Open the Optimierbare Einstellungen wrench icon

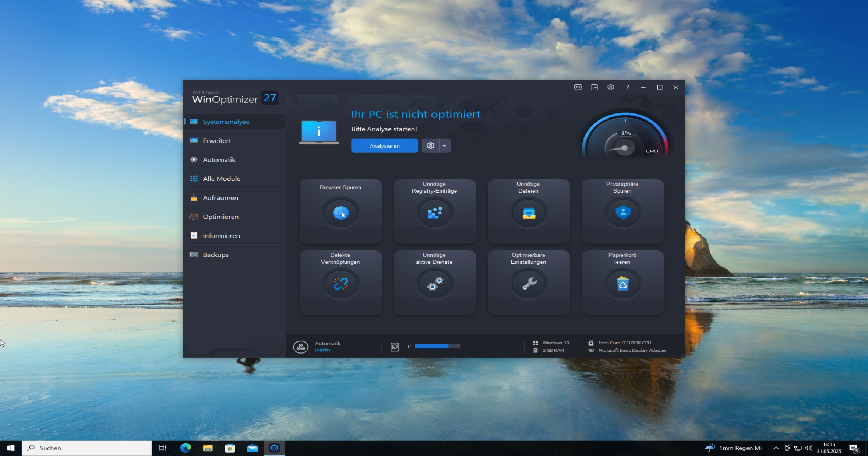529,284
